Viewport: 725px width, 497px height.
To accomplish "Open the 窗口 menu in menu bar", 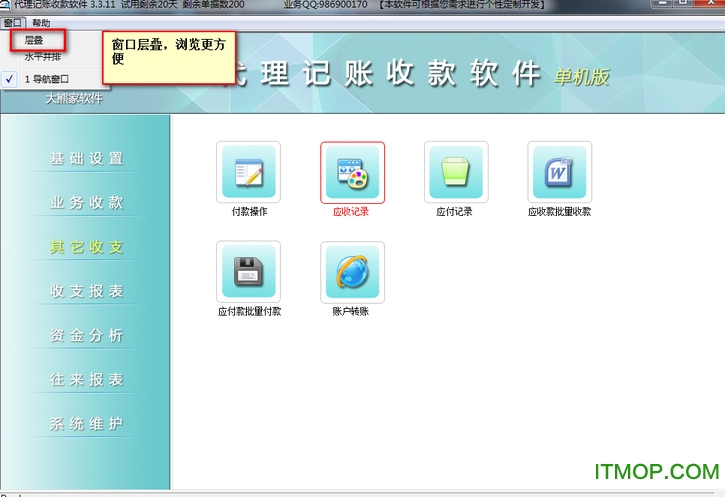I will point(12,22).
